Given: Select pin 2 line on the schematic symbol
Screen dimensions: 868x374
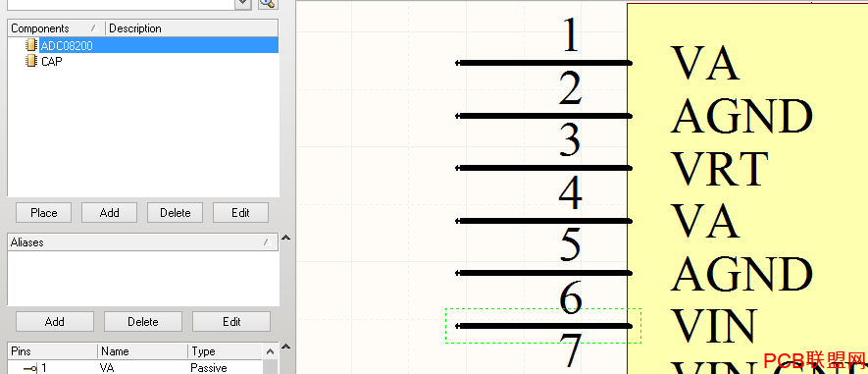Looking at the screenshot, I should coord(543,116).
